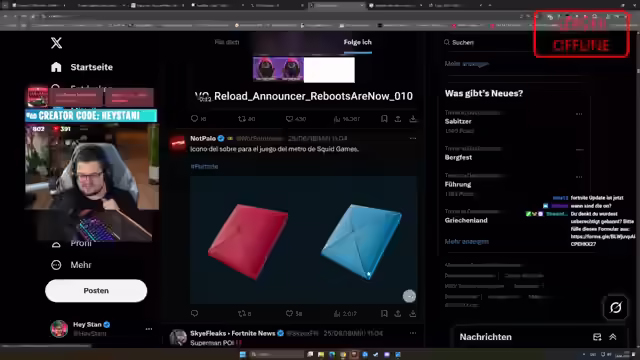
Task: Bookmark the Reload_Announcer post
Action: (384, 118)
